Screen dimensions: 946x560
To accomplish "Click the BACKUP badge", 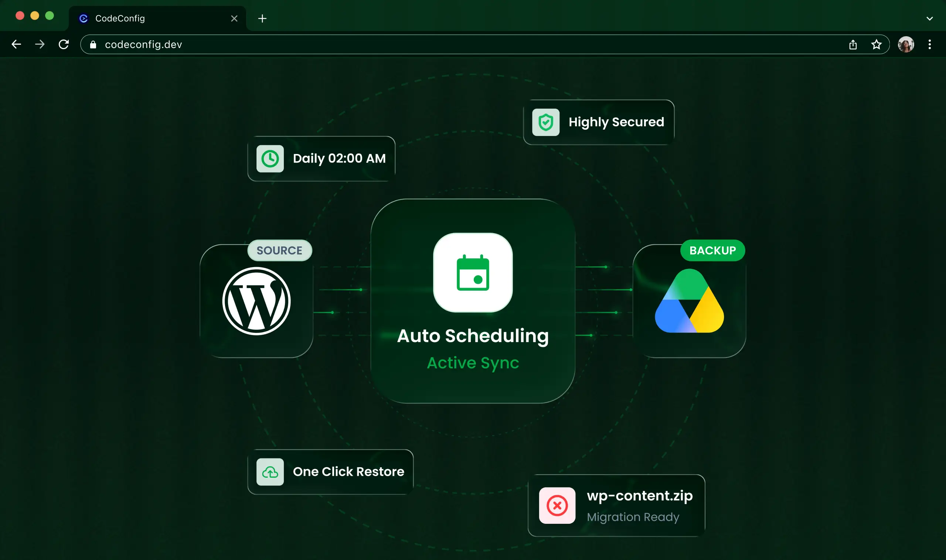I will click(x=712, y=250).
